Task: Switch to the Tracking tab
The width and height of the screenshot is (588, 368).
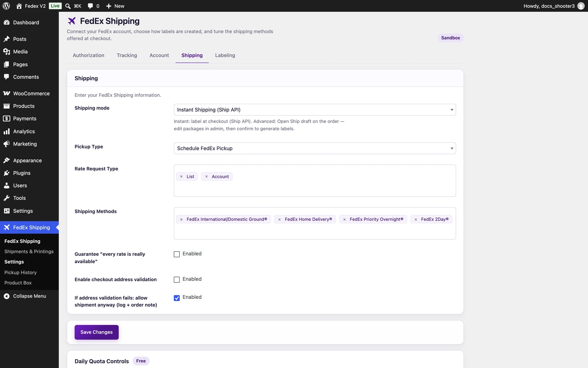Action: click(x=127, y=55)
